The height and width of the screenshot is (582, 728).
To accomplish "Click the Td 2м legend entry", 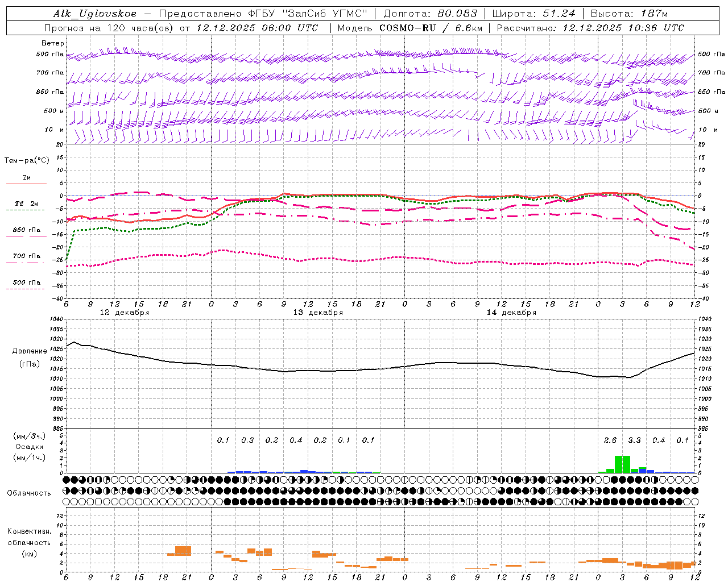I will point(26,203).
